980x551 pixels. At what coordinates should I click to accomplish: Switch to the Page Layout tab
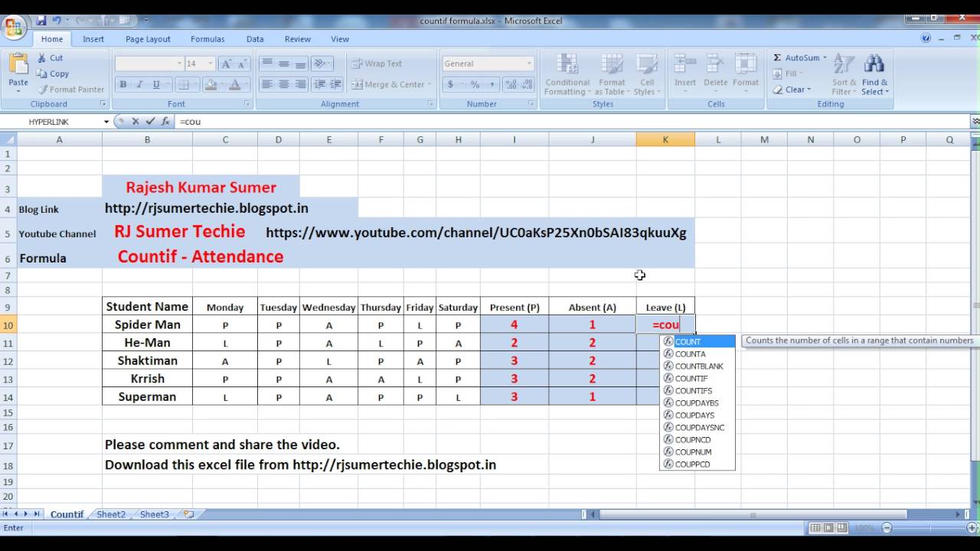point(149,39)
